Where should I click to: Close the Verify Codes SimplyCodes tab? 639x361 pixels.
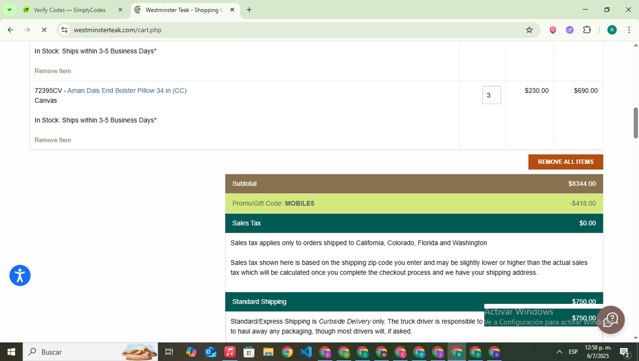tap(120, 10)
